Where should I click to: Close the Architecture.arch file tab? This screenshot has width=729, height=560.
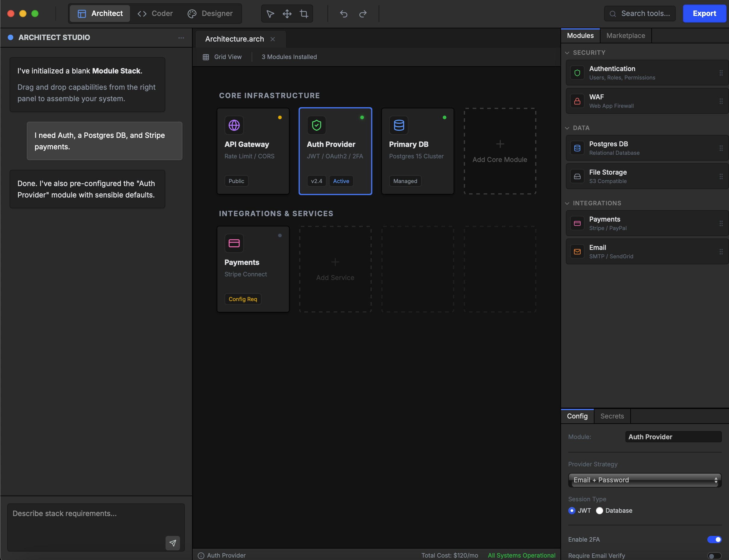coord(273,39)
